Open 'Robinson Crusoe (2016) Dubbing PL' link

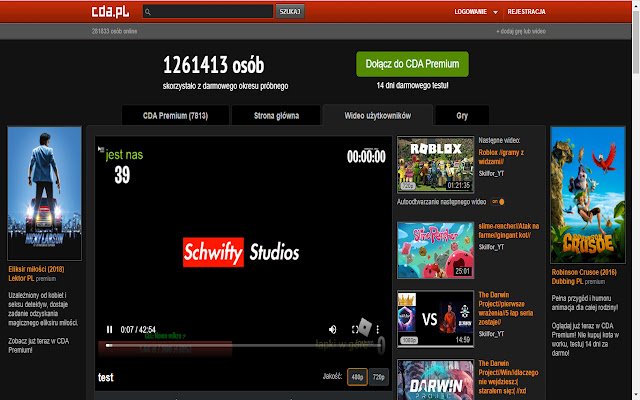point(584,276)
